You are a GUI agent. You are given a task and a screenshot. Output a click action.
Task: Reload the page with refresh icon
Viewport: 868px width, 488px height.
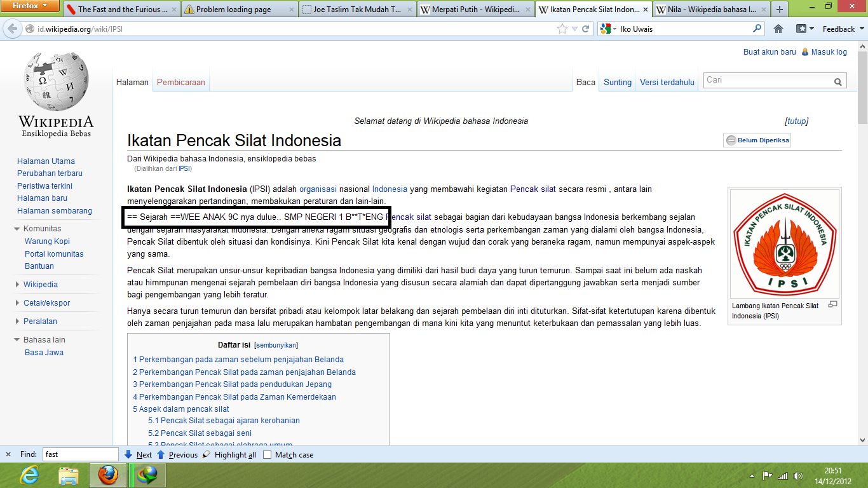point(586,29)
